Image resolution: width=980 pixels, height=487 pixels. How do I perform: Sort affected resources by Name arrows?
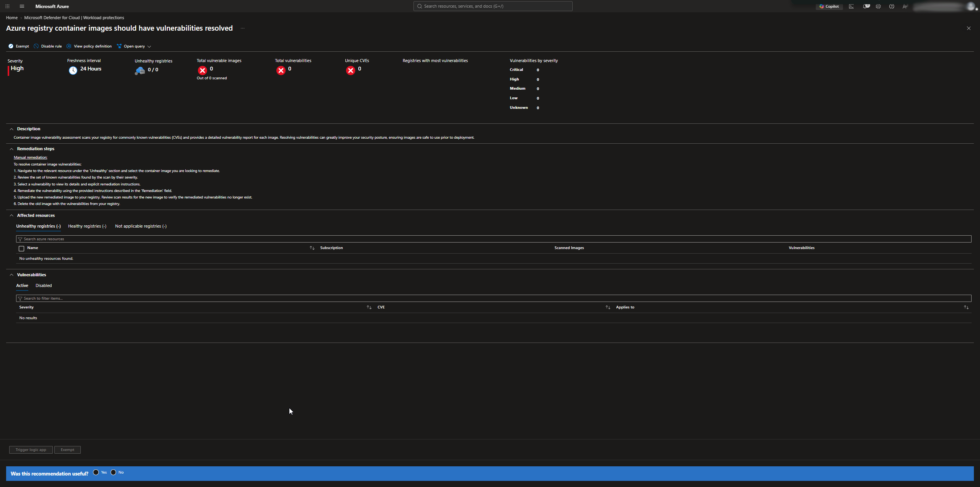point(312,248)
